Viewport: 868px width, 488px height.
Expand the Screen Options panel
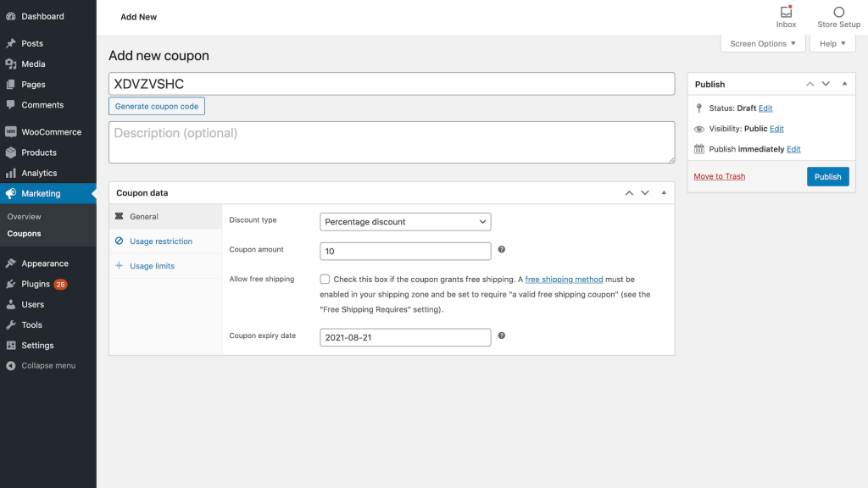coord(763,44)
